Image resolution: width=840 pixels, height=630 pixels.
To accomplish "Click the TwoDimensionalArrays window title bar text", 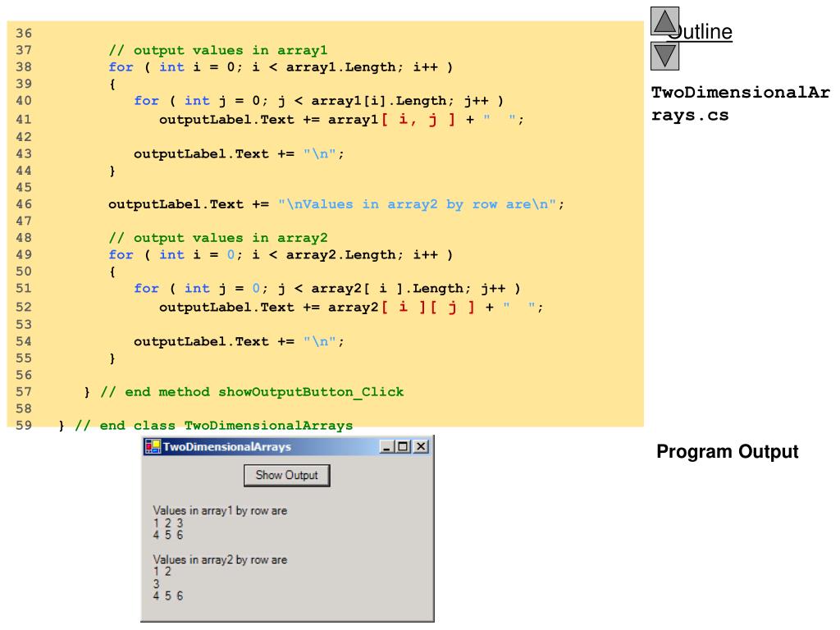I will click(x=226, y=447).
